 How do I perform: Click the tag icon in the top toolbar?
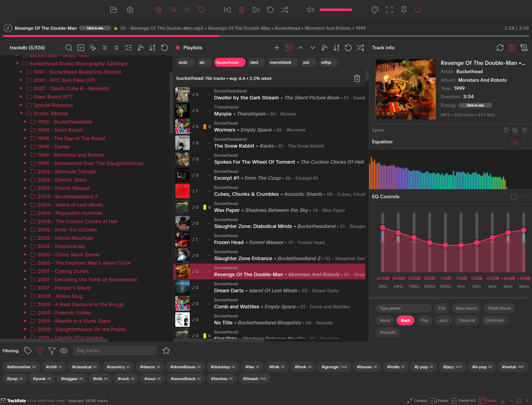point(201,10)
